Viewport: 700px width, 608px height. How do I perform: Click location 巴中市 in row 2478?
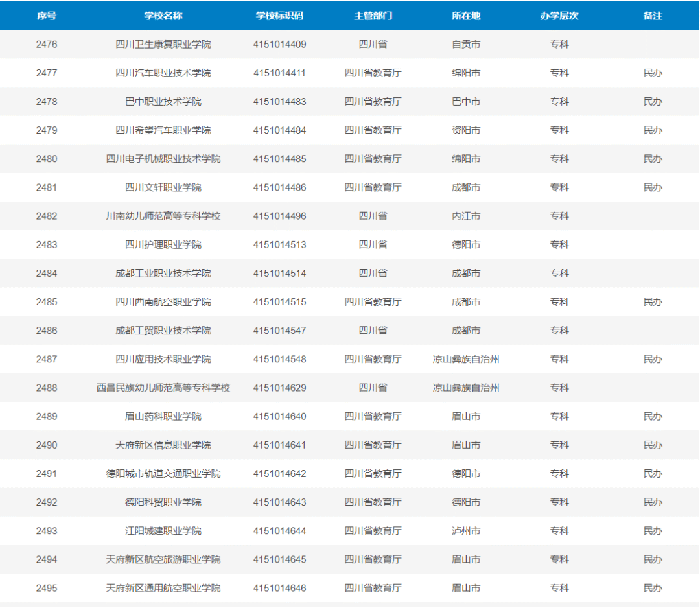tap(466, 102)
